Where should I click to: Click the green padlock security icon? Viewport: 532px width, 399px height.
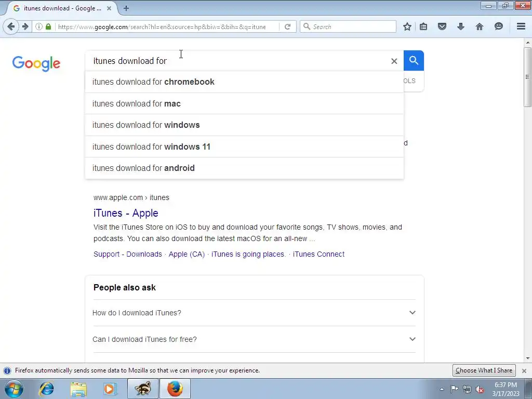click(x=48, y=26)
